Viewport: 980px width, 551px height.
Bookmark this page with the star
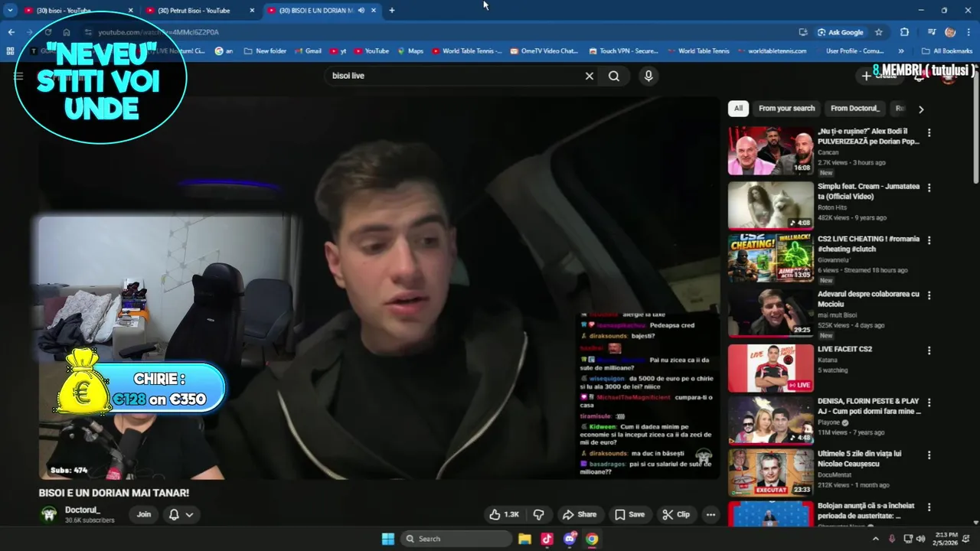pyautogui.click(x=879, y=32)
